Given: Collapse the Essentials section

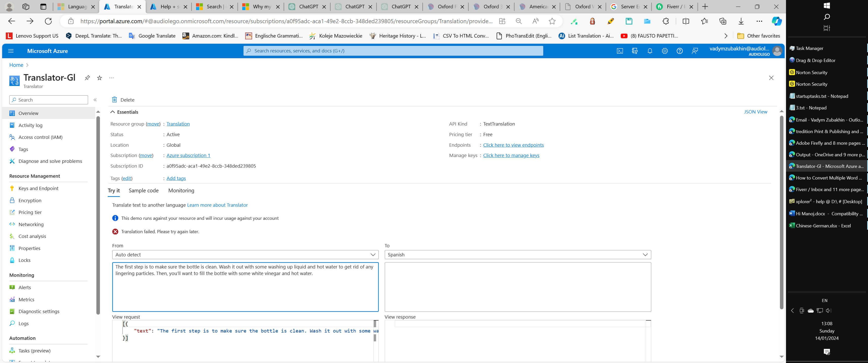Looking at the screenshot, I should (124, 112).
